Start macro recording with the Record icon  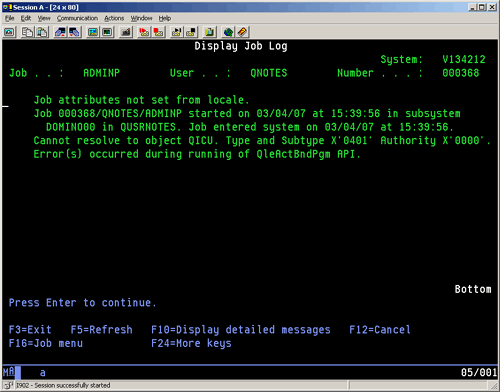pos(144,32)
